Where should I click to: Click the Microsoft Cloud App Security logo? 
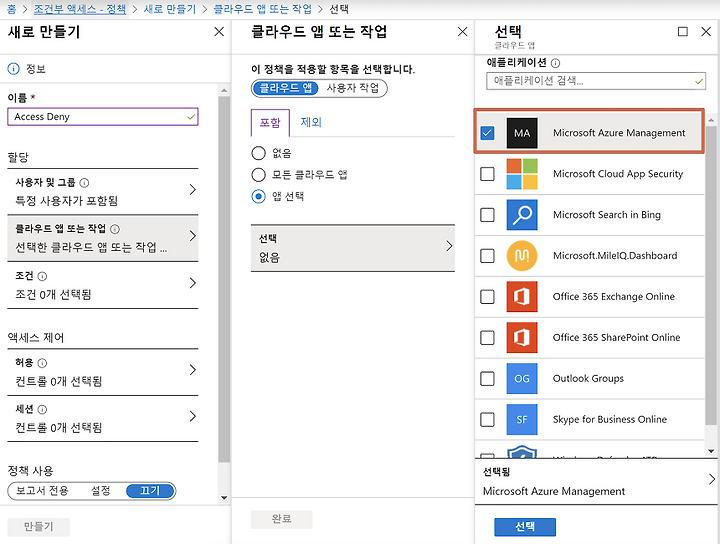522,174
